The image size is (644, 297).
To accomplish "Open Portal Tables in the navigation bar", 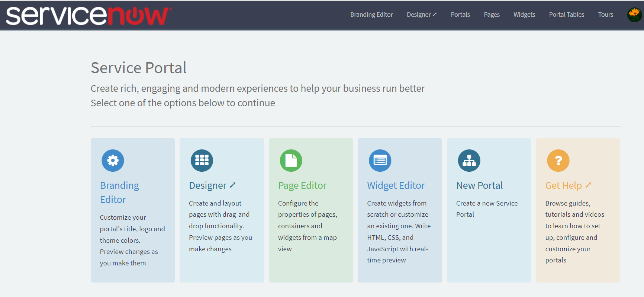I will pyautogui.click(x=566, y=14).
